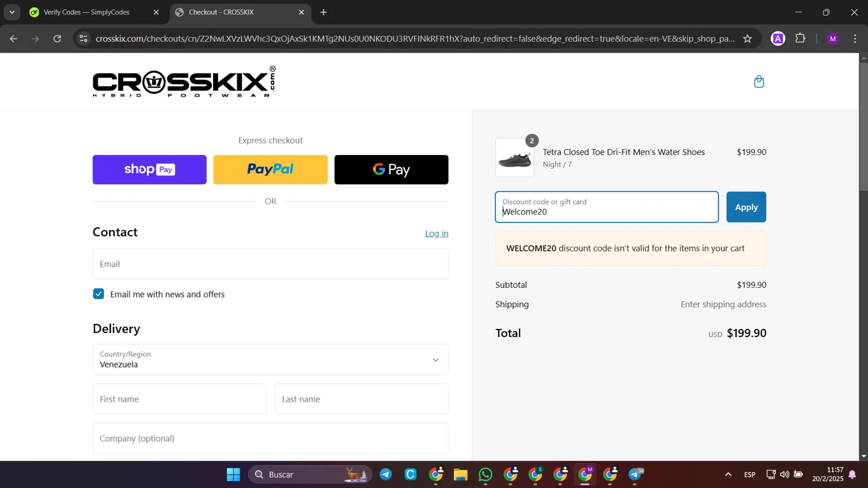Switch to the Verify Codes — SimplyCodes tab

tap(87, 12)
